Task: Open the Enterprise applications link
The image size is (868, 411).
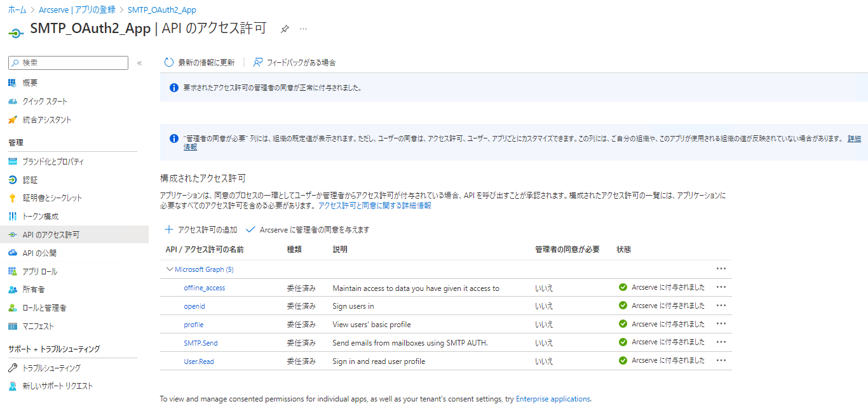Action: pos(553,399)
